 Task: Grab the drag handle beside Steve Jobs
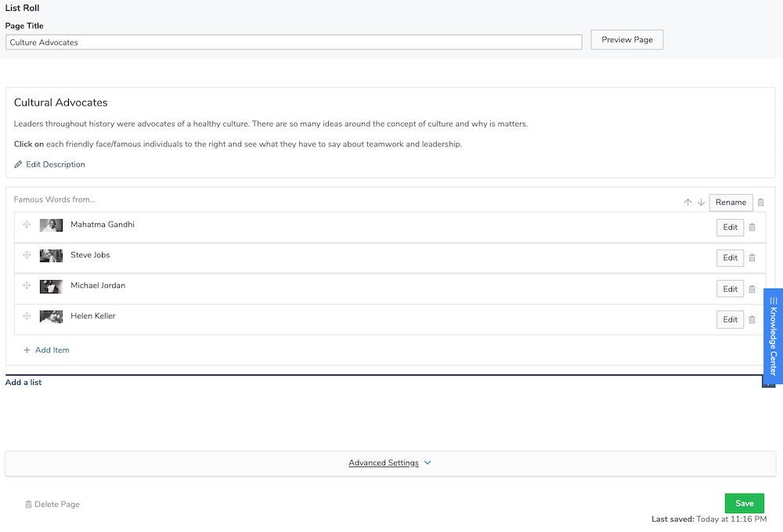[27, 255]
